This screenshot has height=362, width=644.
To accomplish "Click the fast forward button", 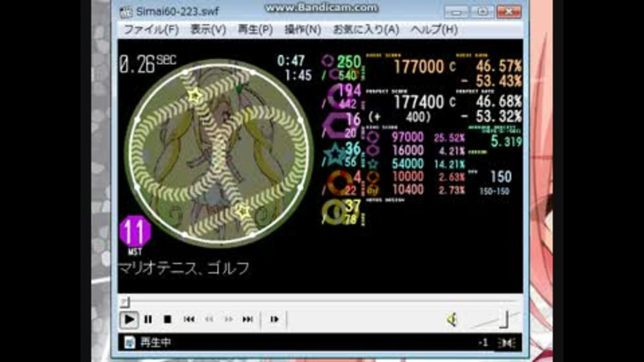I will [228, 319].
